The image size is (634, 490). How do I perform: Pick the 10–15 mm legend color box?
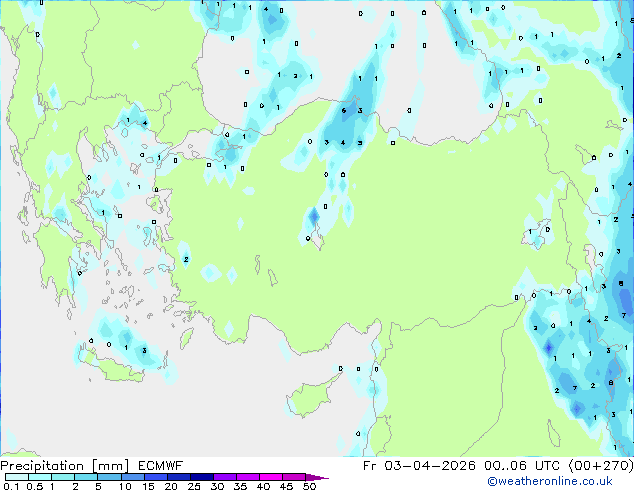pos(133,477)
